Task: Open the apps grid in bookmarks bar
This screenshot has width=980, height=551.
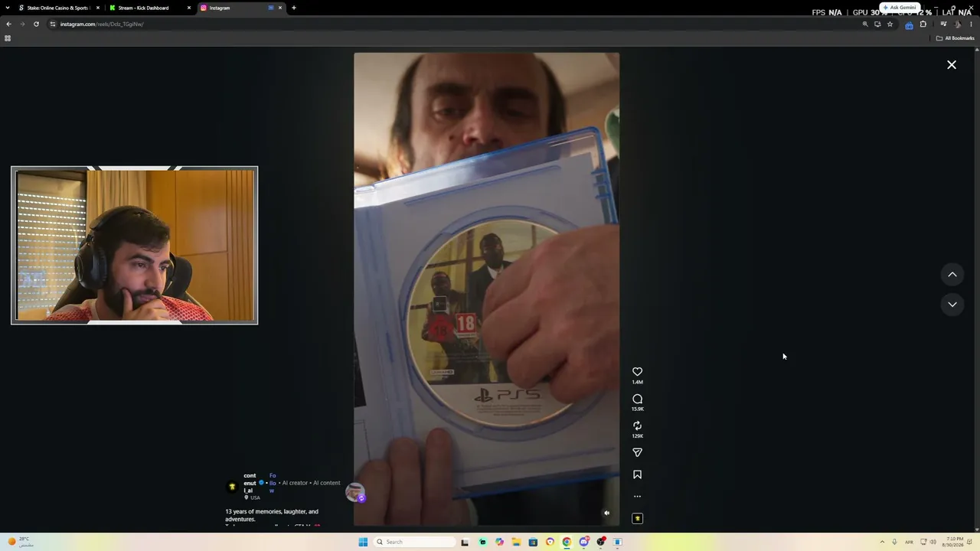Action: pos(8,38)
